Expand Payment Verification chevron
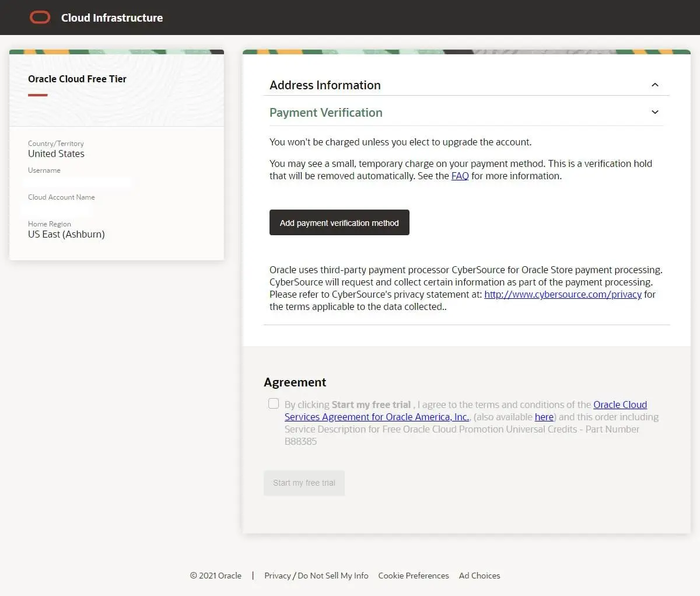 coord(655,112)
